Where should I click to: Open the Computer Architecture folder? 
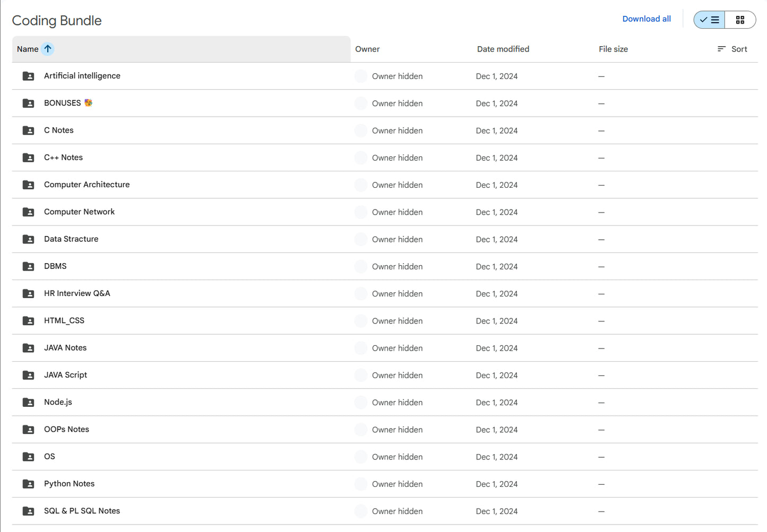click(x=87, y=185)
